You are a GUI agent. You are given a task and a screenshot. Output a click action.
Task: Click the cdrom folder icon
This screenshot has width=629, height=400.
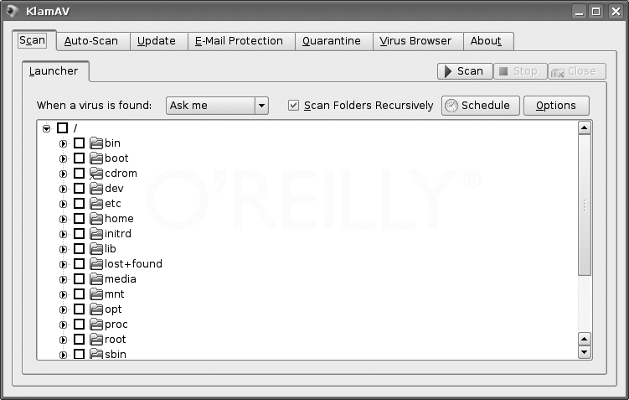pos(96,173)
